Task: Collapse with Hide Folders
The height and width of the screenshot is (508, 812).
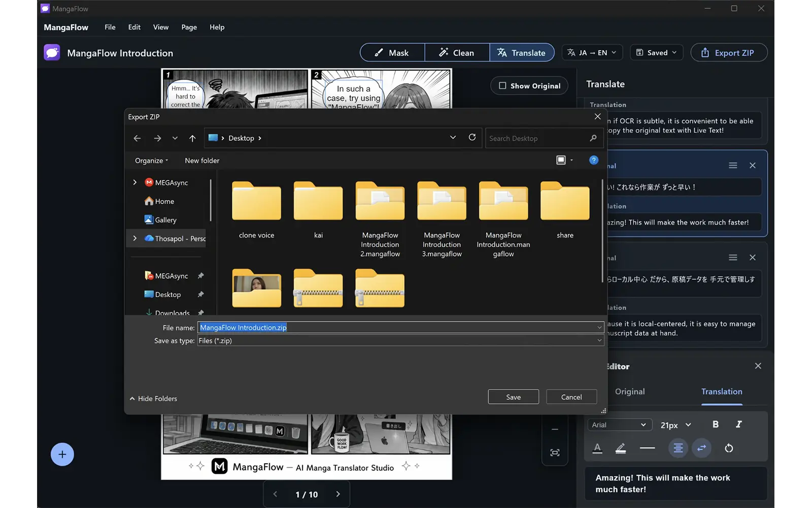Action: point(153,399)
